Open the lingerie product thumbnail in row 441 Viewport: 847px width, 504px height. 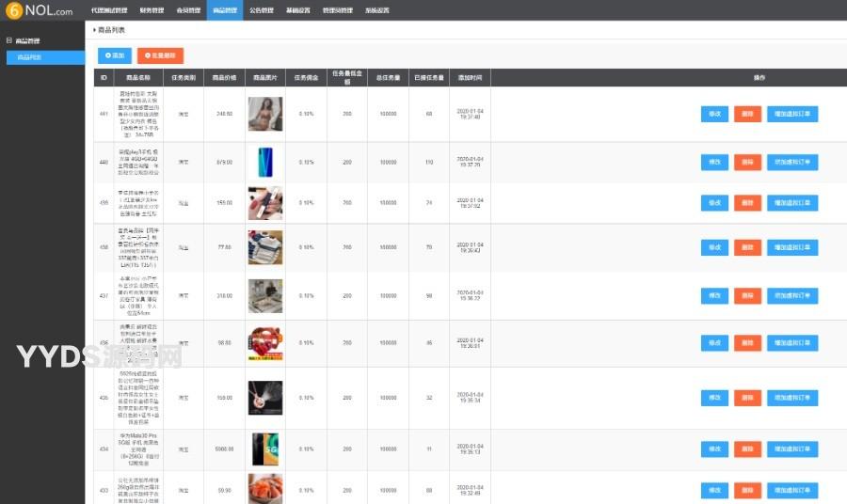[264, 114]
